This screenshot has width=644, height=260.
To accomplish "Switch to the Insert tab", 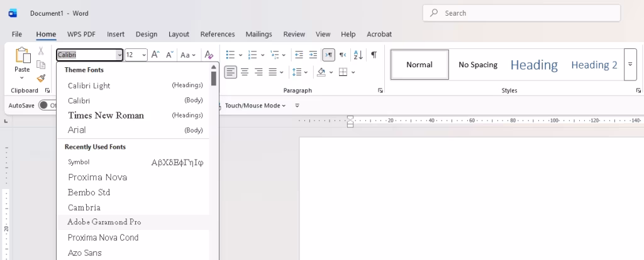I will point(116,34).
